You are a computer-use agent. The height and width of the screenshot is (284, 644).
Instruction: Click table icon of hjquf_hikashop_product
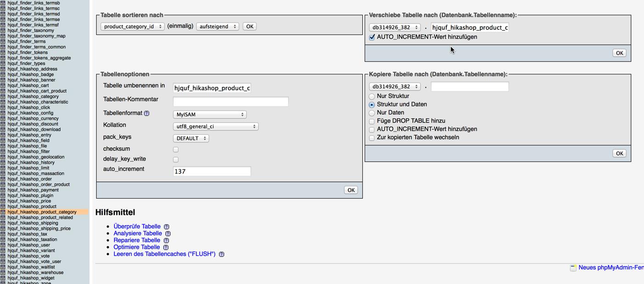coord(3,206)
